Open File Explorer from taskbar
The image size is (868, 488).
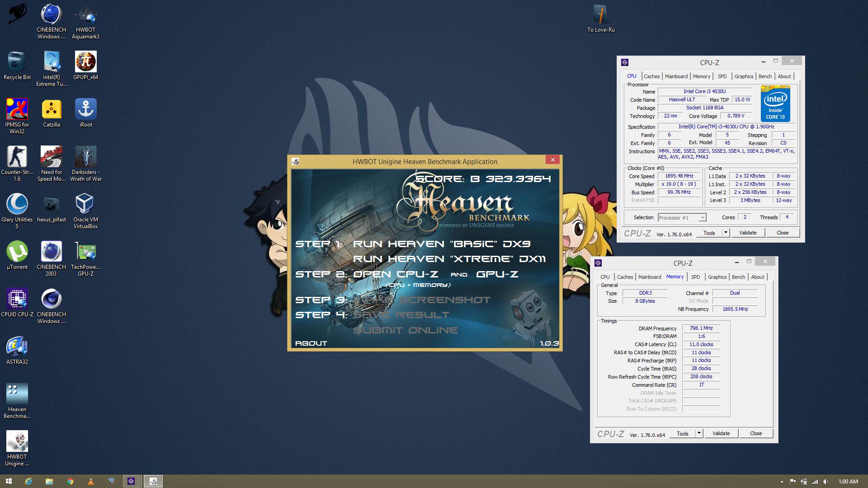point(49,482)
